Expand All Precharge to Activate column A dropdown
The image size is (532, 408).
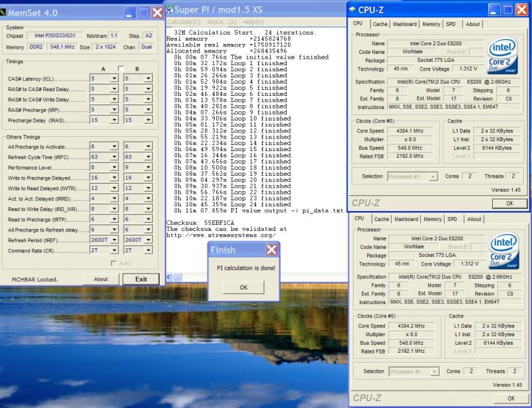point(114,146)
